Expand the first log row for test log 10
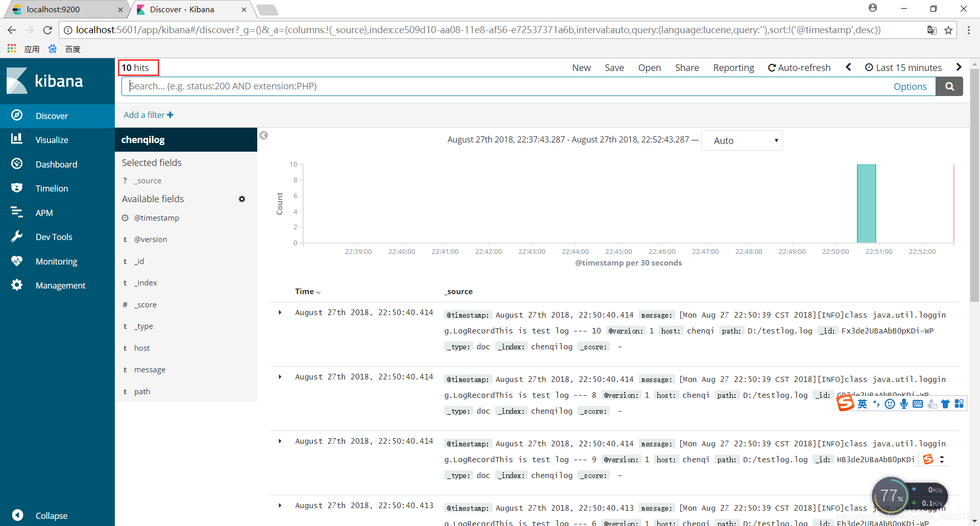 (x=280, y=313)
